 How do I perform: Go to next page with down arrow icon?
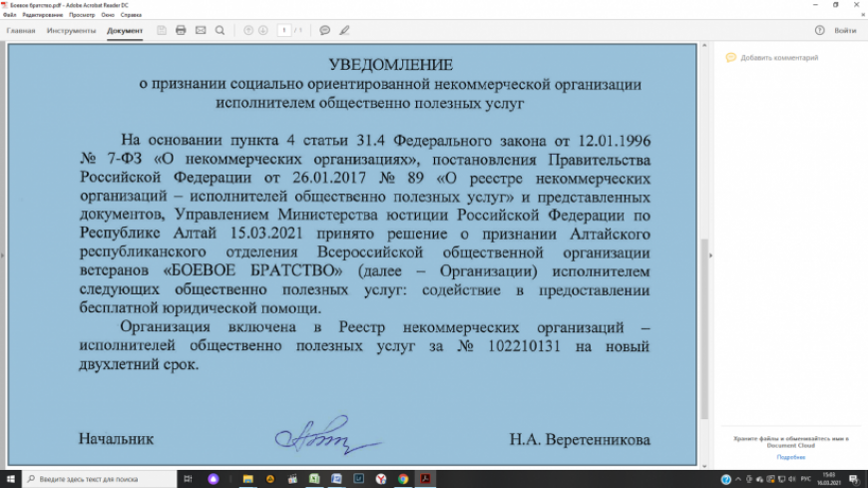coord(263,31)
